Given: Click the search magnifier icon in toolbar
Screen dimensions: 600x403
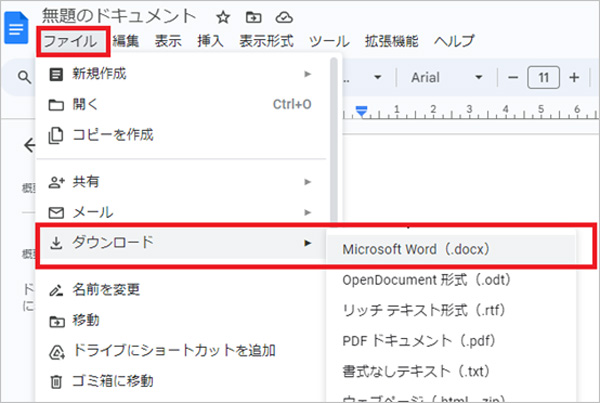Looking at the screenshot, I should (x=22, y=78).
